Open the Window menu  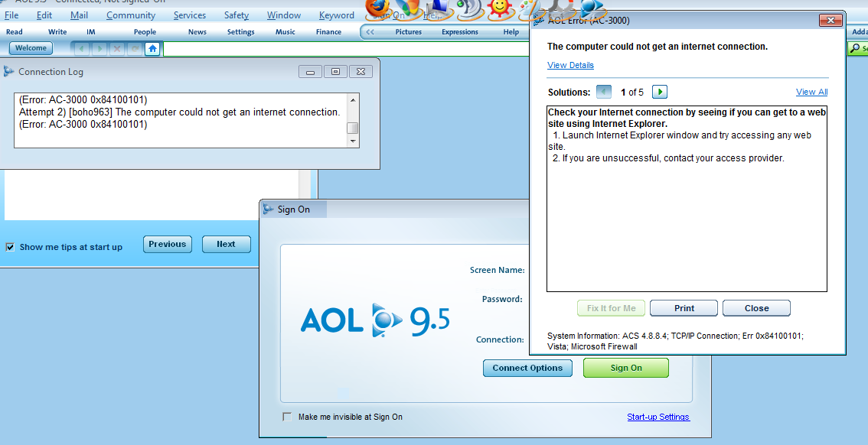coord(284,15)
